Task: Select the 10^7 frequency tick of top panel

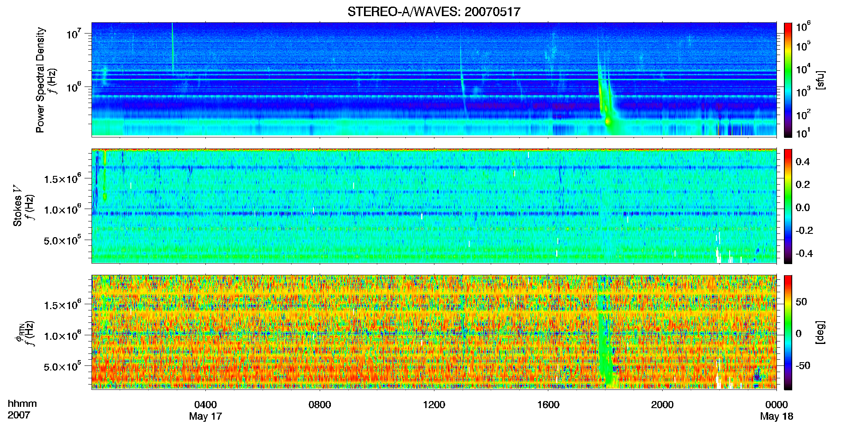Action: coord(73,33)
